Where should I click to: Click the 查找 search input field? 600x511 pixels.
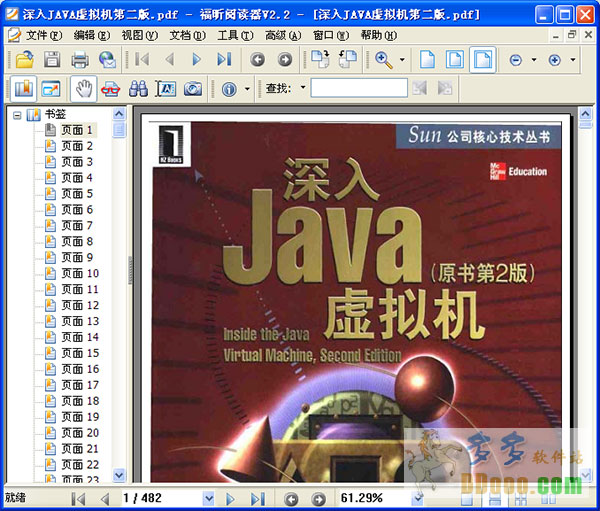pos(359,88)
